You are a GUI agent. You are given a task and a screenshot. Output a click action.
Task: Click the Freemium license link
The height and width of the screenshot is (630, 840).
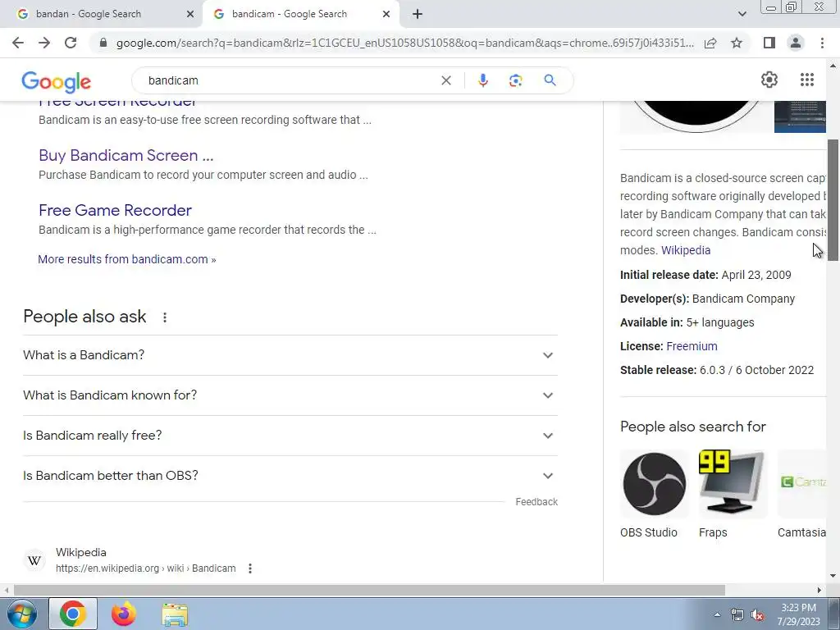click(x=692, y=346)
